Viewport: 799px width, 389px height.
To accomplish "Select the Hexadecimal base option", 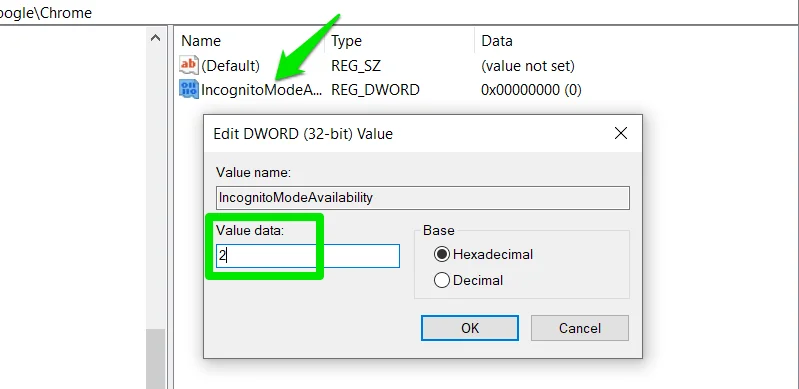I will pyautogui.click(x=442, y=254).
